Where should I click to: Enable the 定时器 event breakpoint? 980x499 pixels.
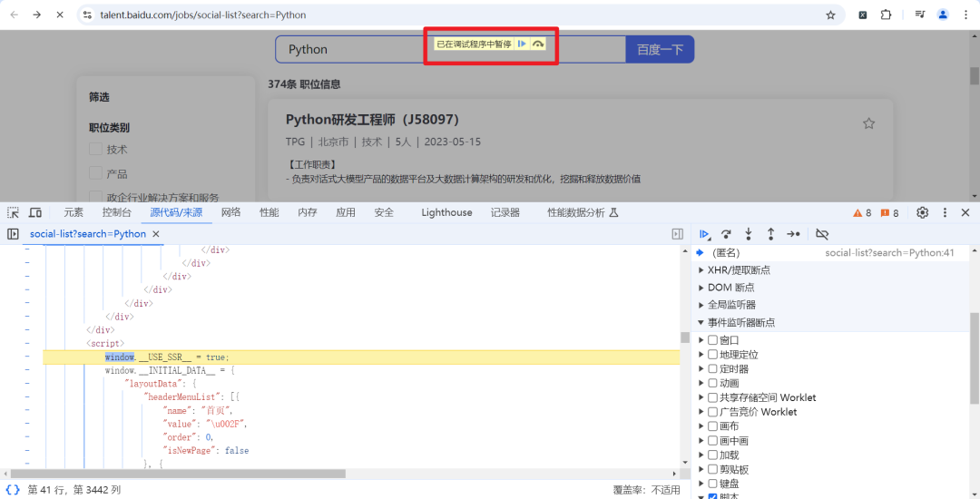coord(712,369)
